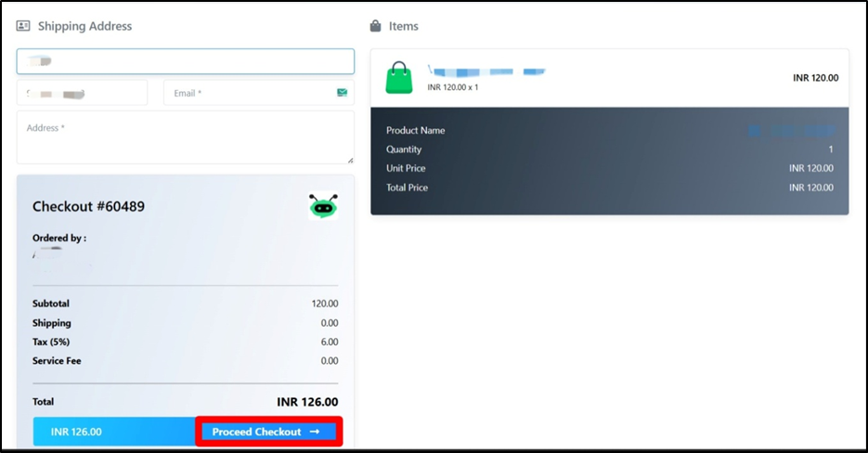Open the blurred product title in Items
Viewport: 868px width, 453px height.
(486, 71)
